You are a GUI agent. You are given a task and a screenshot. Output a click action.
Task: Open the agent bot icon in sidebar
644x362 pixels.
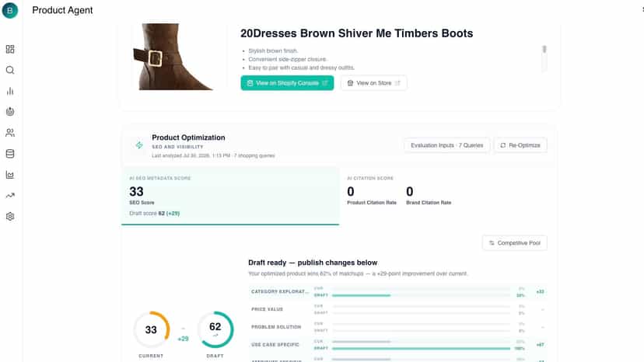(x=10, y=112)
